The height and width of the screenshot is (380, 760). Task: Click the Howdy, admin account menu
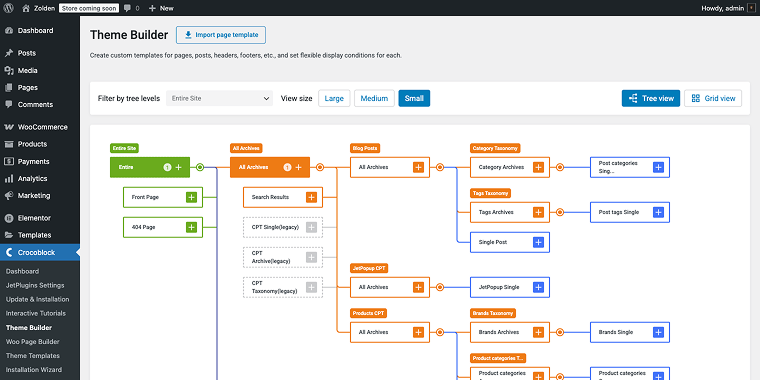click(x=729, y=8)
